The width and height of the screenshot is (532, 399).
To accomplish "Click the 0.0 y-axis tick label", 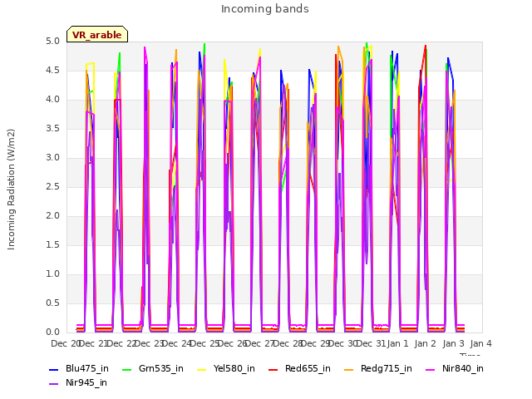I will [52, 332].
